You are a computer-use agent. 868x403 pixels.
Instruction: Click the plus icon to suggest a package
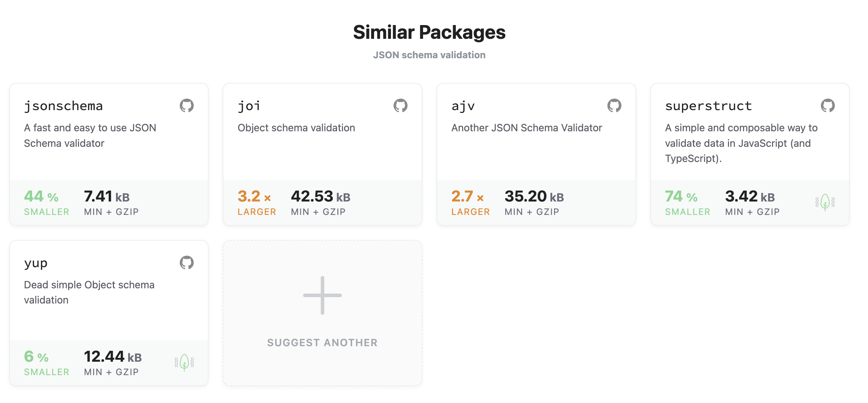click(323, 295)
